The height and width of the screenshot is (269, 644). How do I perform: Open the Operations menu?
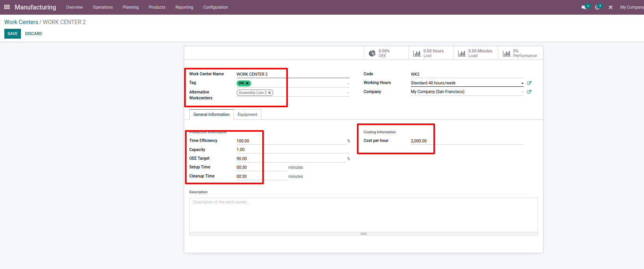[103, 7]
